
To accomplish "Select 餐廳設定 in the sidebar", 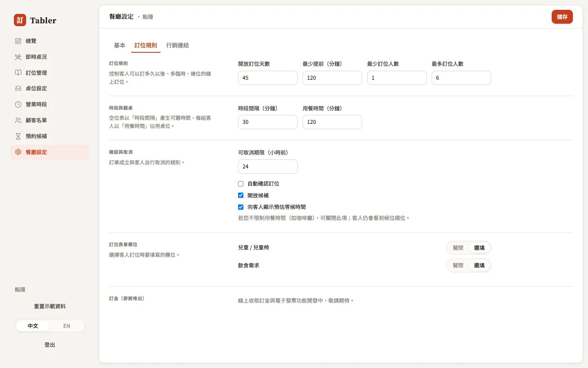I will (x=50, y=152).
